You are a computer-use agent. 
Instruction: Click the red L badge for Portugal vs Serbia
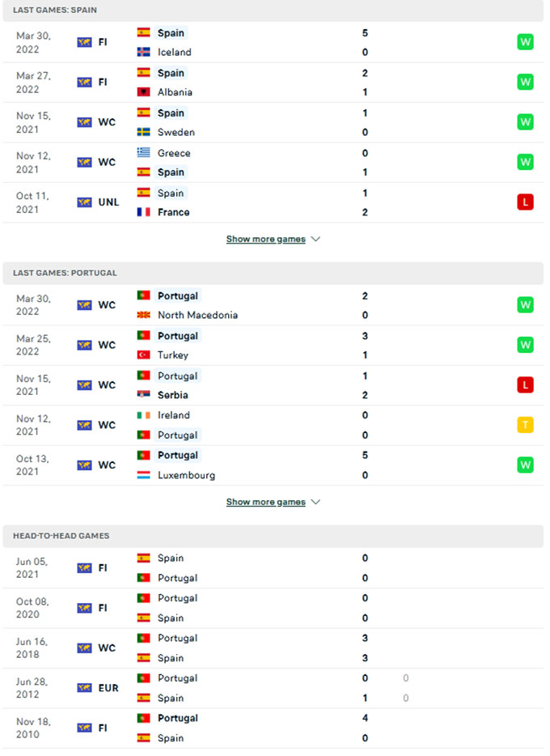[525, 385]
